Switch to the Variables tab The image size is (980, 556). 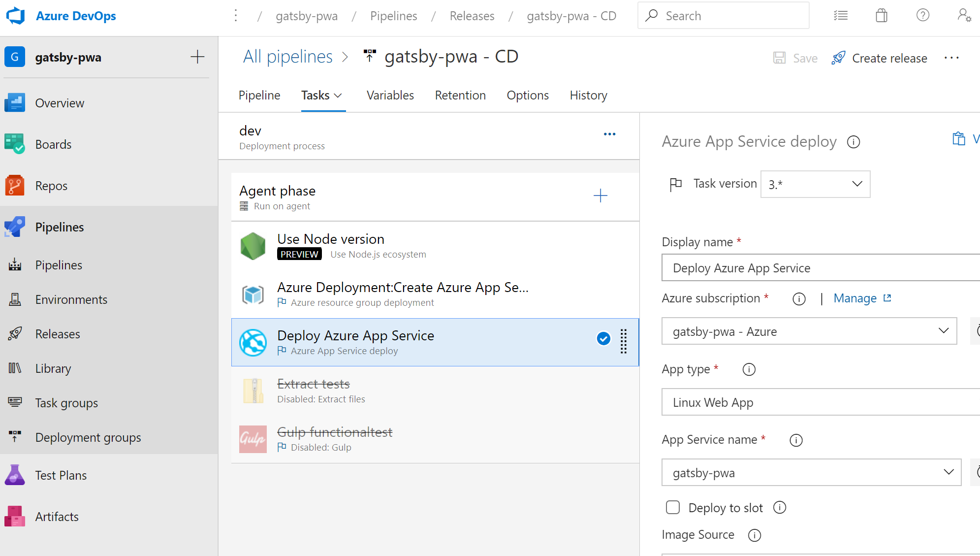390,95
